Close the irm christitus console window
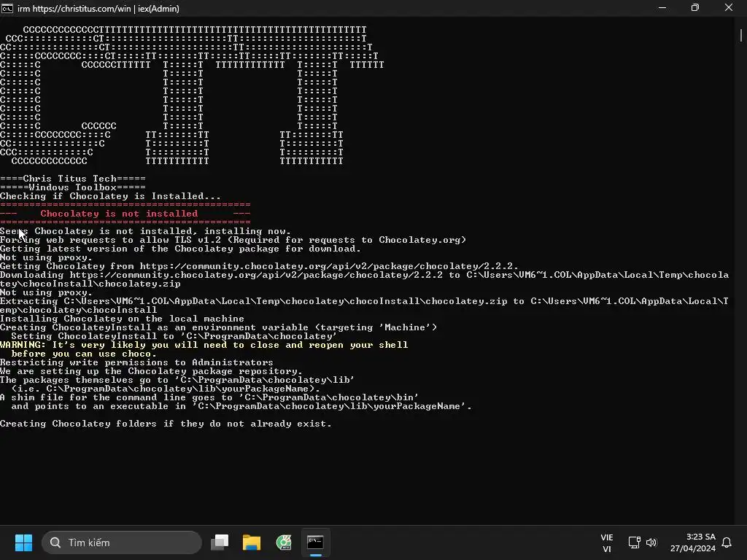The width and height of the screenshot is (747, 560). click(x=729, y=7)
